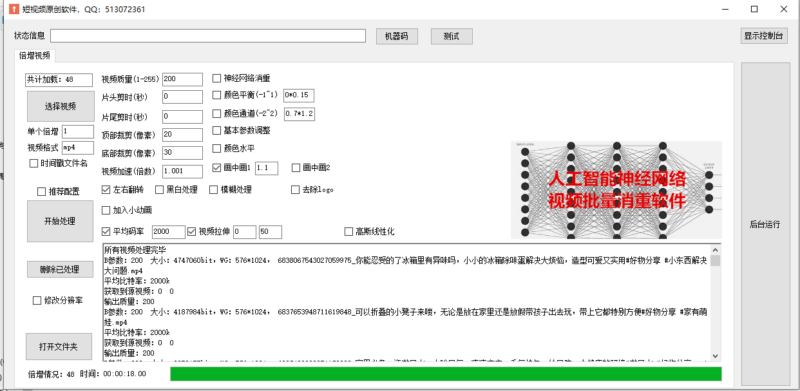
Task: Click the 片头剪时 seconds field
Action: coord(182,97)
